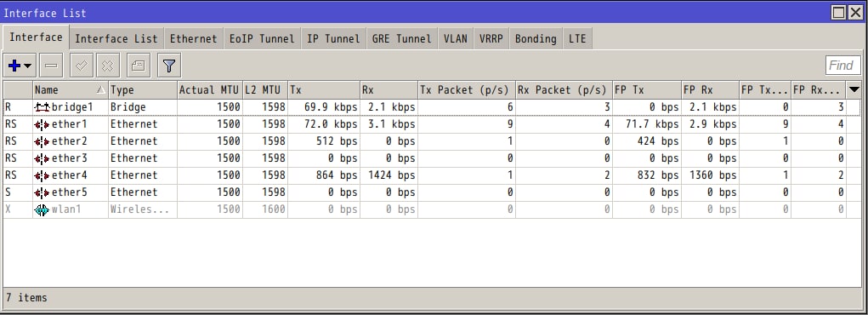
Task: Click the S flag of ether5
Action: [x=8, y=193]
